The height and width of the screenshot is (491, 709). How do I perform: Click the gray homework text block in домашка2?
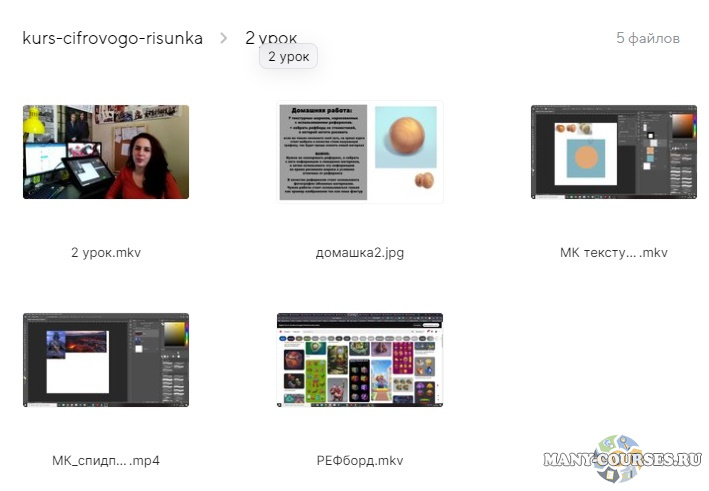323,152
